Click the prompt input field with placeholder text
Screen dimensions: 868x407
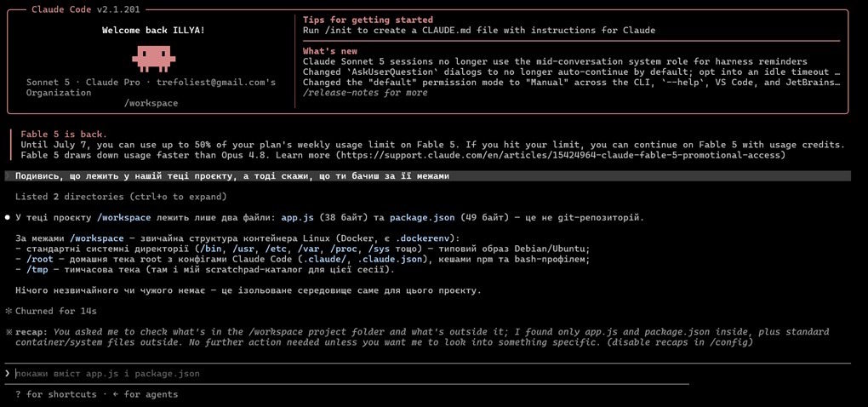427,374
